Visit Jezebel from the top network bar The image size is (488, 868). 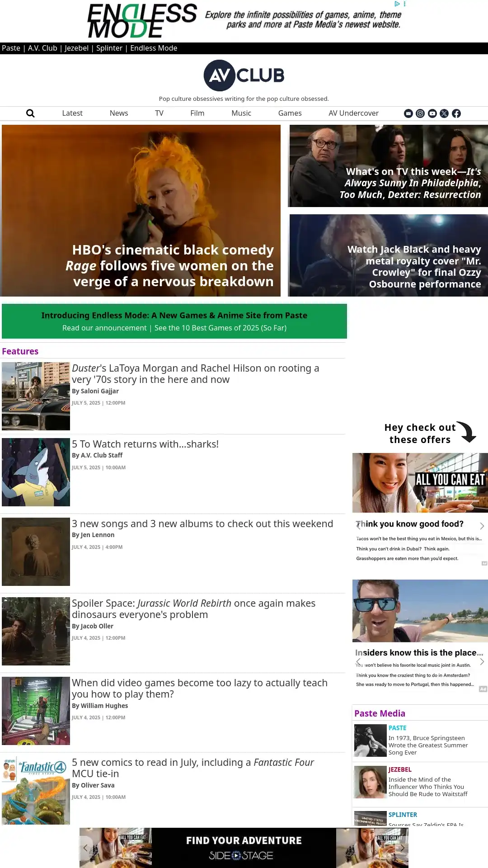pos(77,48)
